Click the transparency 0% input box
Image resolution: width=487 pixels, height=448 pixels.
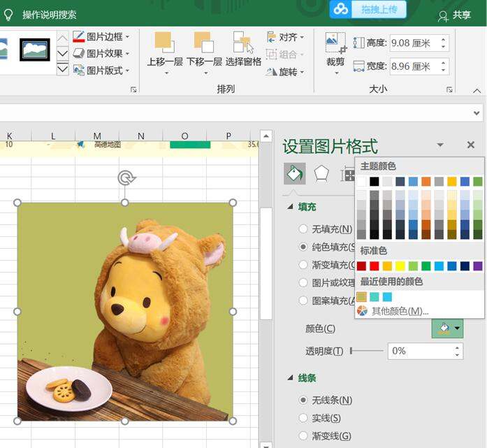point(421,351)
